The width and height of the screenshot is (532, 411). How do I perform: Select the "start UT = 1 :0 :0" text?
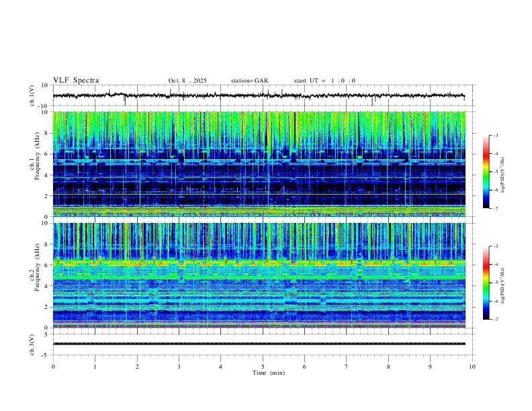324,81
